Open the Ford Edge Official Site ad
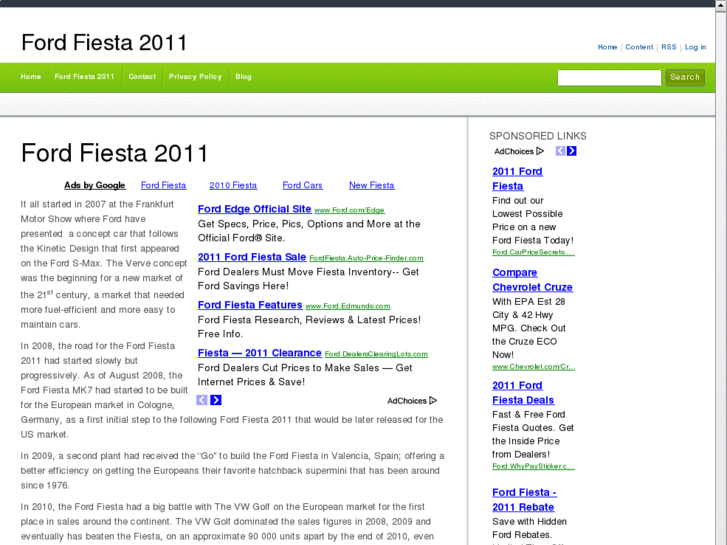The width and height of the screenshot is (727, 545). [x=255, y=209]
